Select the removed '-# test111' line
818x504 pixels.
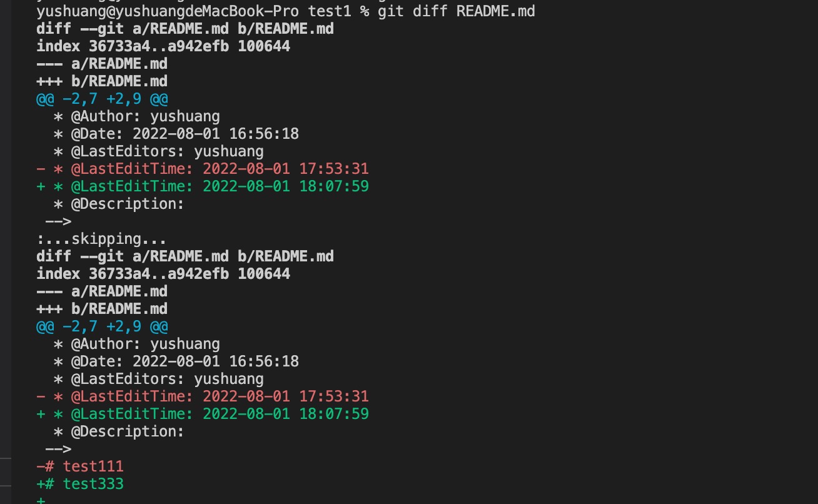click(x=80, y=466)
